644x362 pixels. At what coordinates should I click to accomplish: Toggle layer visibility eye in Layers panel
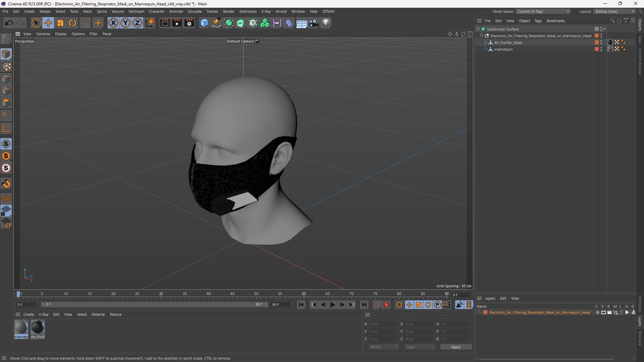[603, 312]
